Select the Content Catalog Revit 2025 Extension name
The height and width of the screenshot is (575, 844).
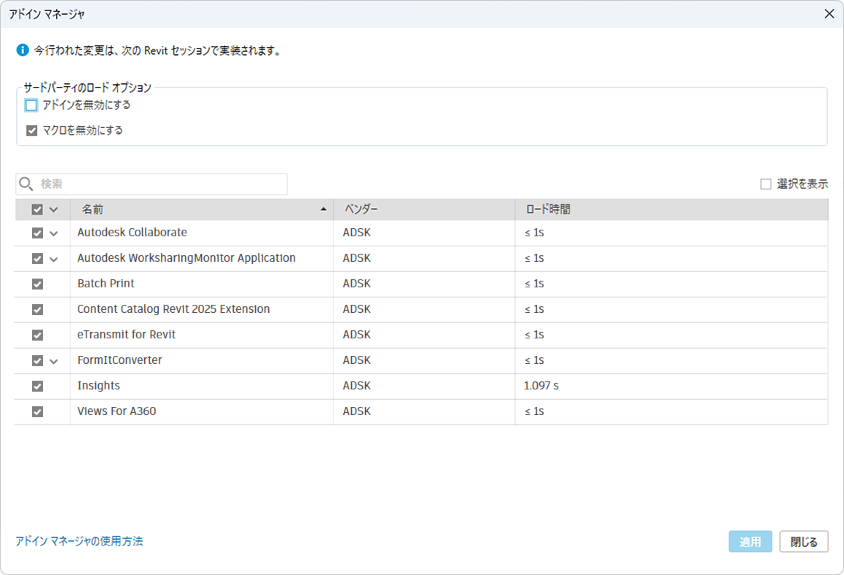[173, 309]
